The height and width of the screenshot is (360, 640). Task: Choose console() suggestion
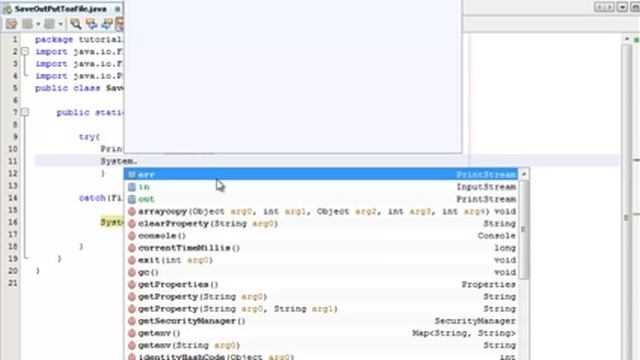click(321, 236)
